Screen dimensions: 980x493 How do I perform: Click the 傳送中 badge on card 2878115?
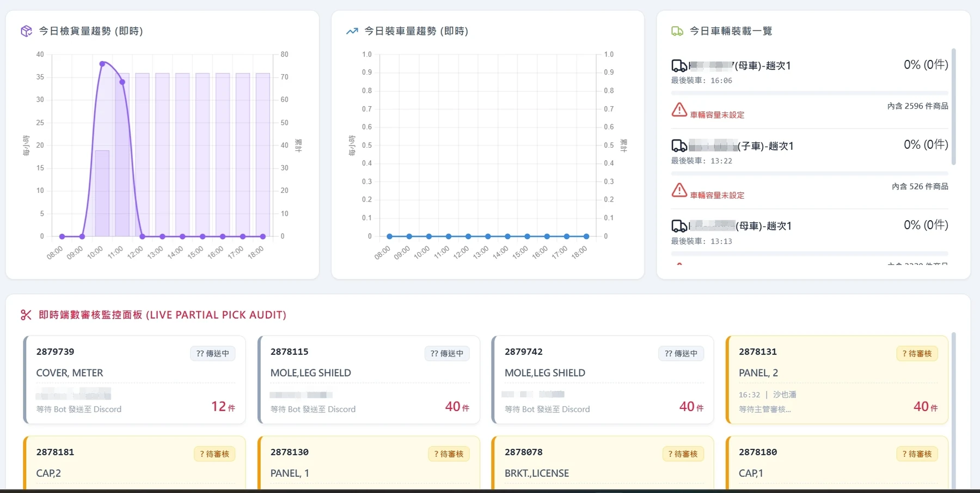(x=446, y=354)
